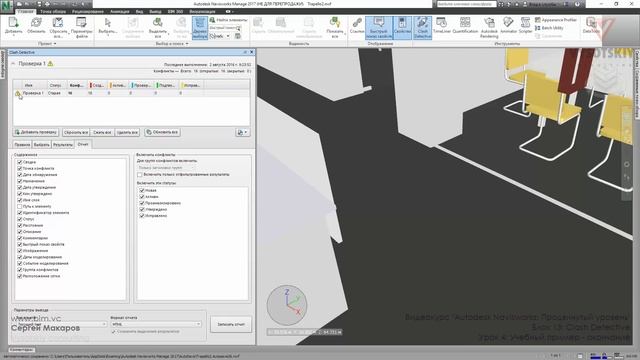
Task: Open Appearance Profiler
Action: click(x=556, y=20)
